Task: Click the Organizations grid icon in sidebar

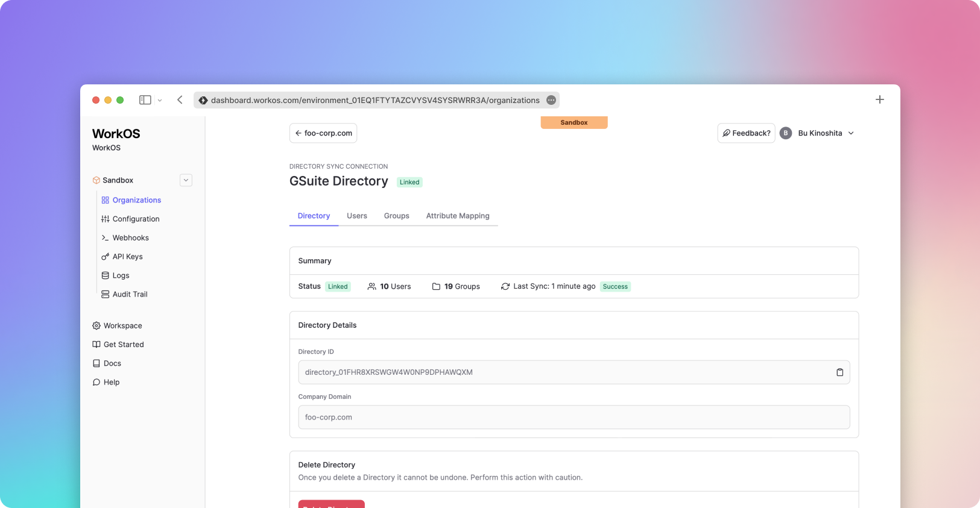Action: (105, 200)
